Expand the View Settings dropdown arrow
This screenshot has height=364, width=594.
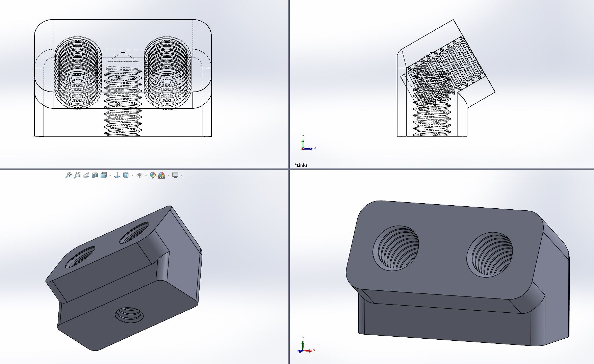click(x=182, y=176)
